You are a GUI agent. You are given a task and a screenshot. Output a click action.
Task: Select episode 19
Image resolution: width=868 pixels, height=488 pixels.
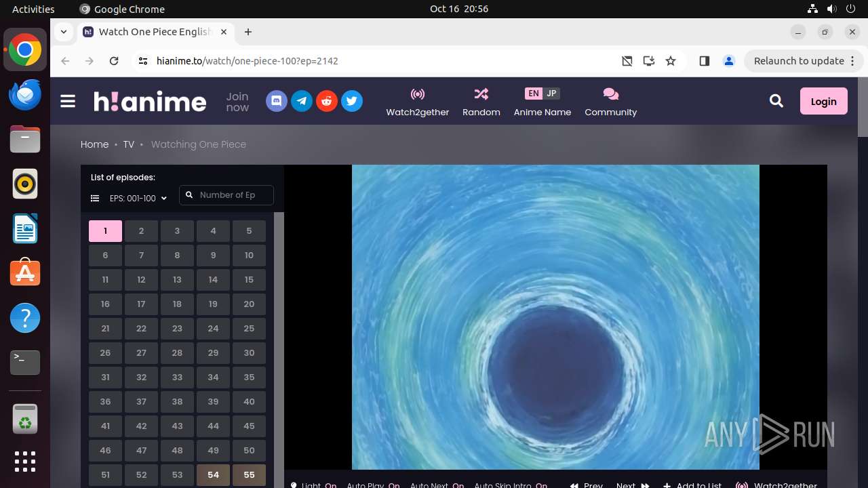[x=213, y=304]
